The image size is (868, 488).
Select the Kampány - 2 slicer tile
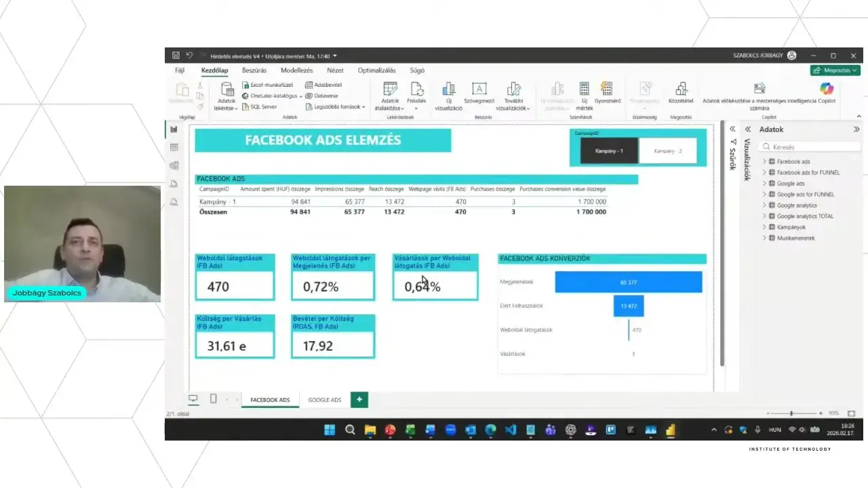667,151
